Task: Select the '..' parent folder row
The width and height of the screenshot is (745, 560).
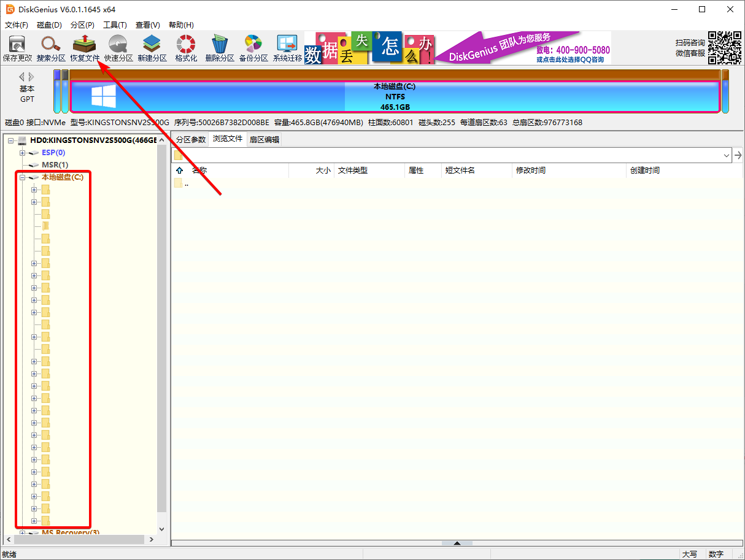Action: click(457, 183)
